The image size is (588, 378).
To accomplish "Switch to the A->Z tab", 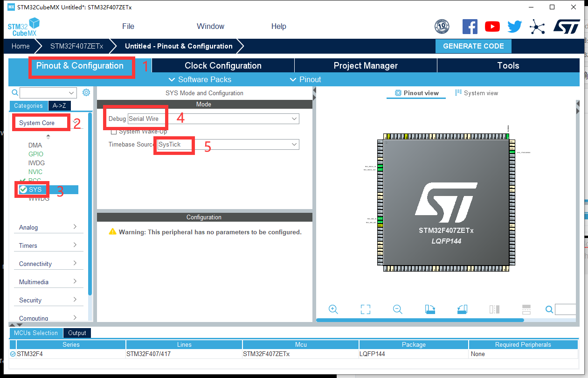I will tap(59, 106).
